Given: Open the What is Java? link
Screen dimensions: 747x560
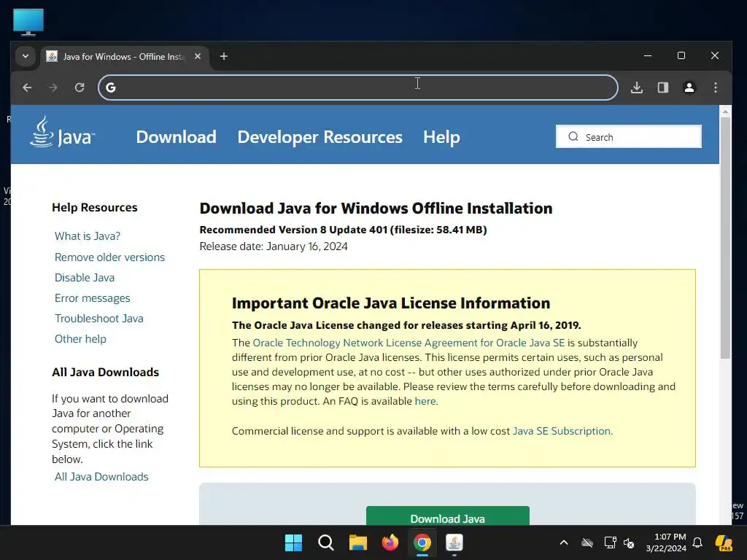Looking at the screenshot, I should click(x=88, y=236).
